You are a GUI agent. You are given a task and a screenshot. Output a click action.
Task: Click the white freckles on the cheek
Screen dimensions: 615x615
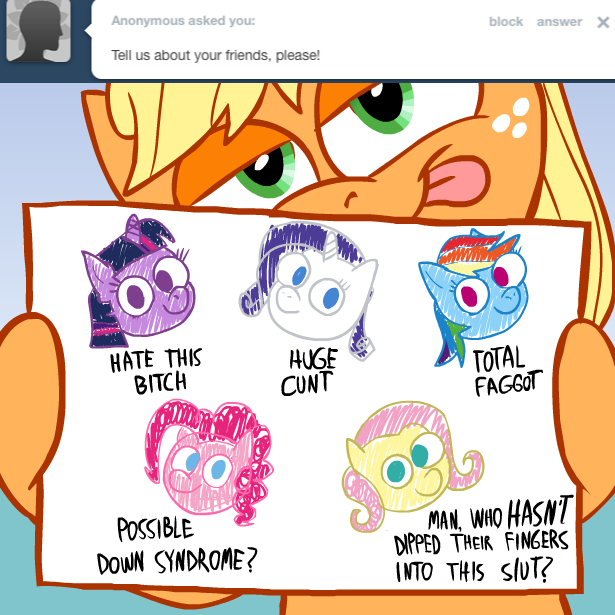[511, 118]
